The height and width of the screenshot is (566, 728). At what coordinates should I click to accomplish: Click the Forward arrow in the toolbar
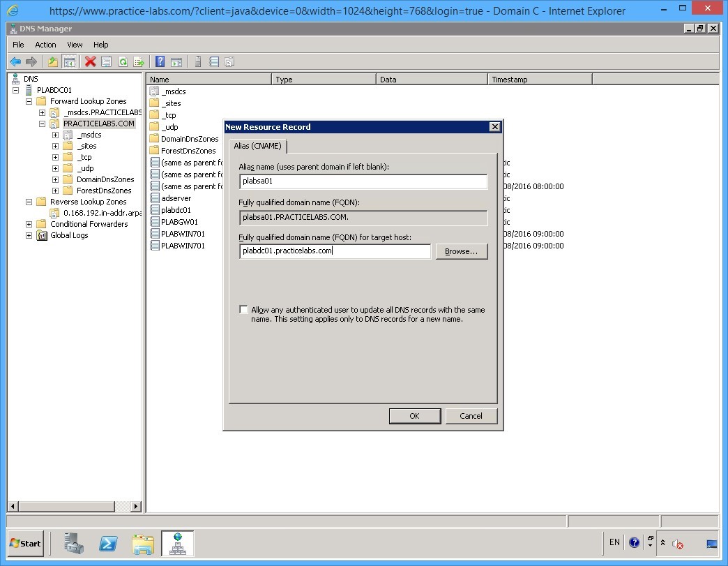click(31, 61)
